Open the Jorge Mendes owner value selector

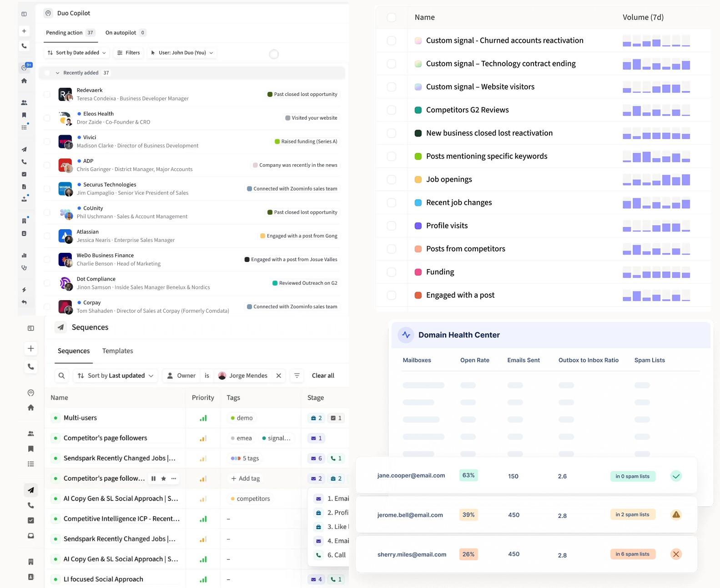244,376
